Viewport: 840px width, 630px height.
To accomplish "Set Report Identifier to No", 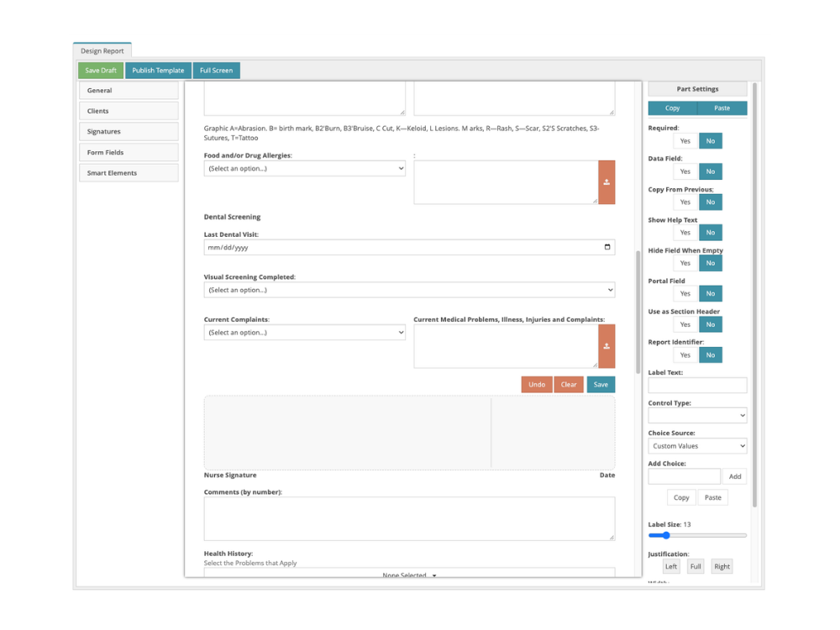I will pos(711,355).
